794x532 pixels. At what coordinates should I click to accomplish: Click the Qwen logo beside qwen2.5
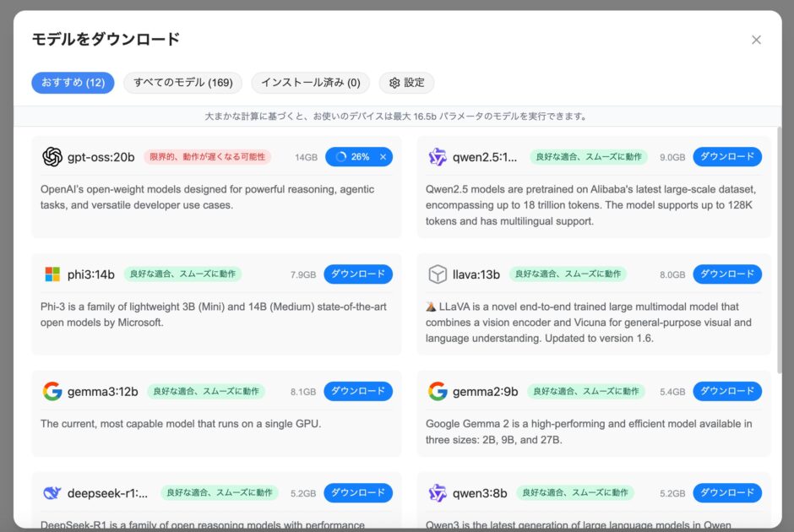(x=438, y=157)
